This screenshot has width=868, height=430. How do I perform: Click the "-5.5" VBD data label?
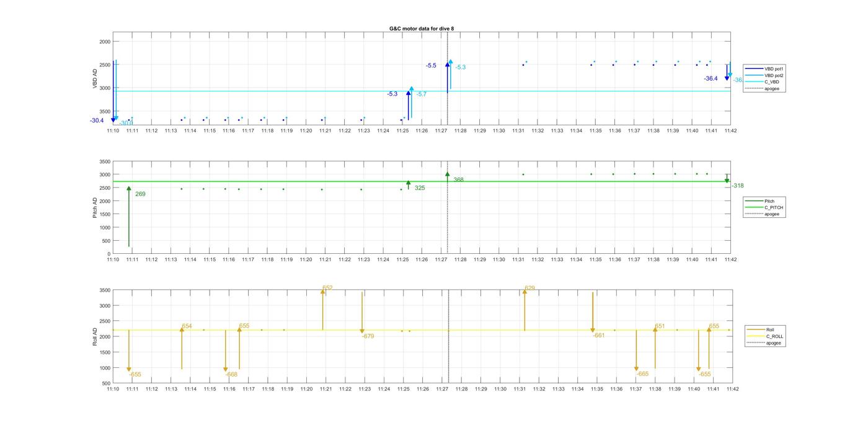pyautogui.click(x=431, y=65)
